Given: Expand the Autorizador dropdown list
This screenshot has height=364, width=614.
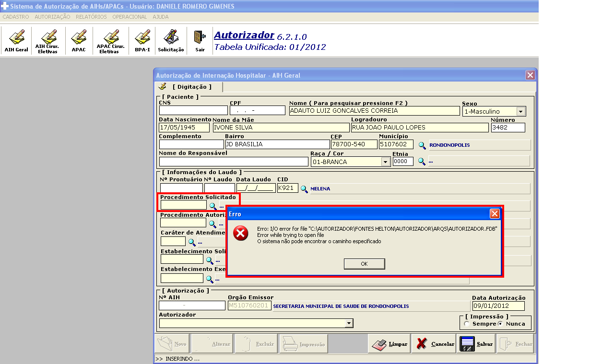Looking at the screenshot, I should tap(349, 323).
